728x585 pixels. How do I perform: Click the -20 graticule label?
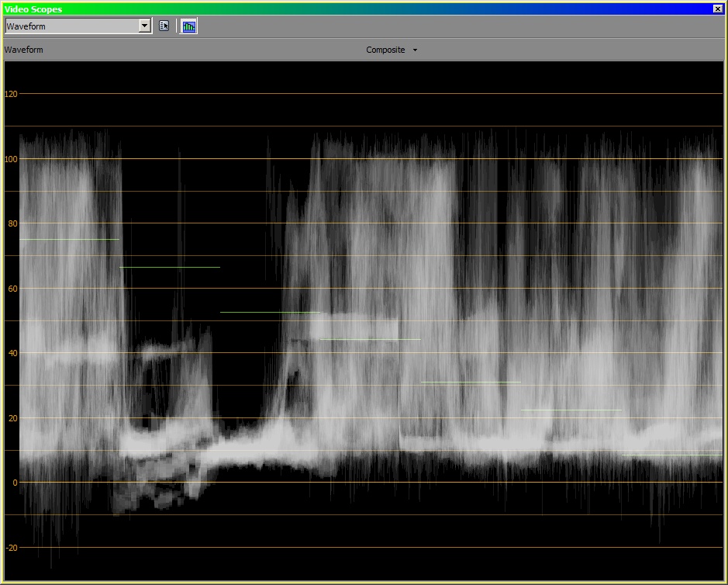(10, 548)
